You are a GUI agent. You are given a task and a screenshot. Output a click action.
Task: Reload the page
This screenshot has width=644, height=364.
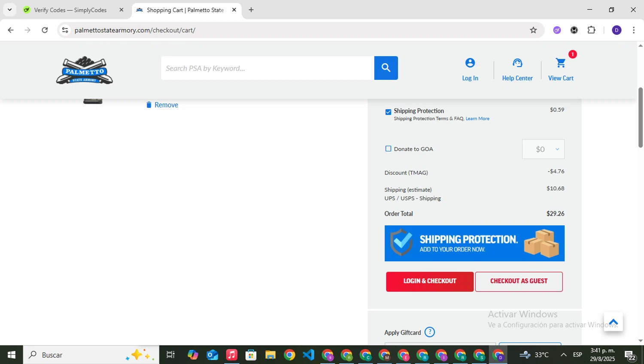coord(45,30)
